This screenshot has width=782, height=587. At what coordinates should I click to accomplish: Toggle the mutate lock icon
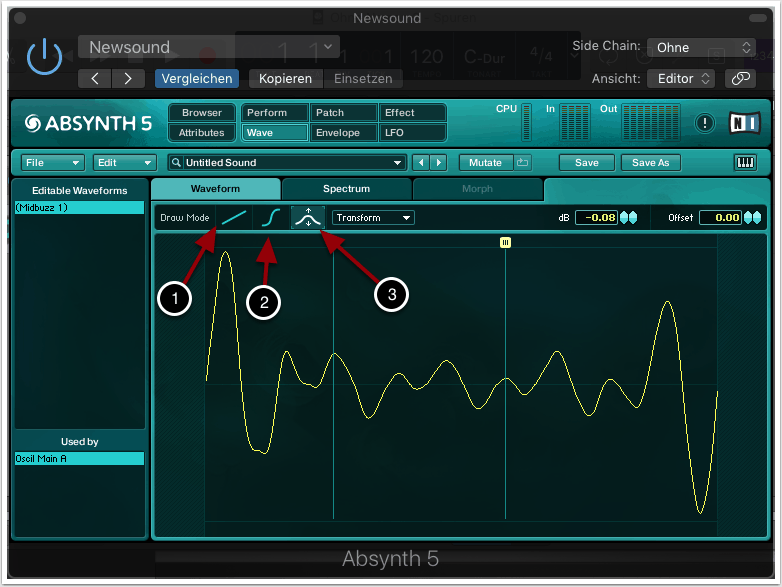click(523, 162)
